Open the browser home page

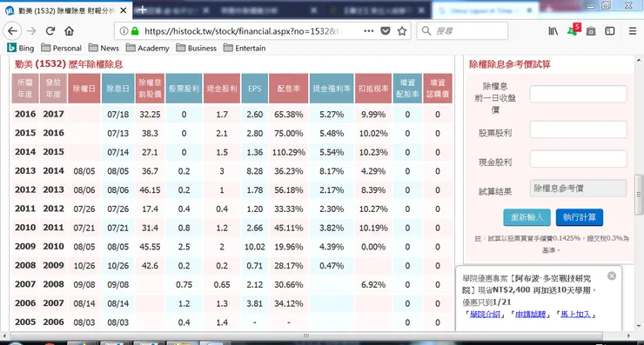pos(69,31)
